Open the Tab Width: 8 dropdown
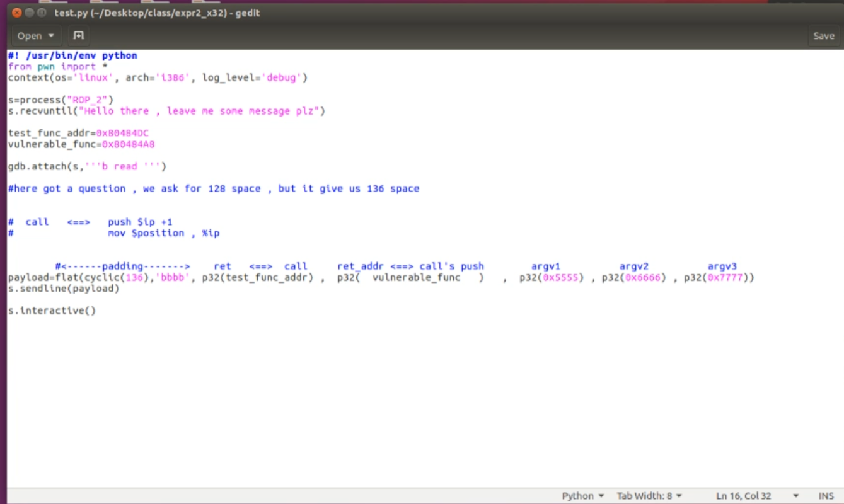The image size is (844, 504). pyautogui.click(x=649, y=496)
